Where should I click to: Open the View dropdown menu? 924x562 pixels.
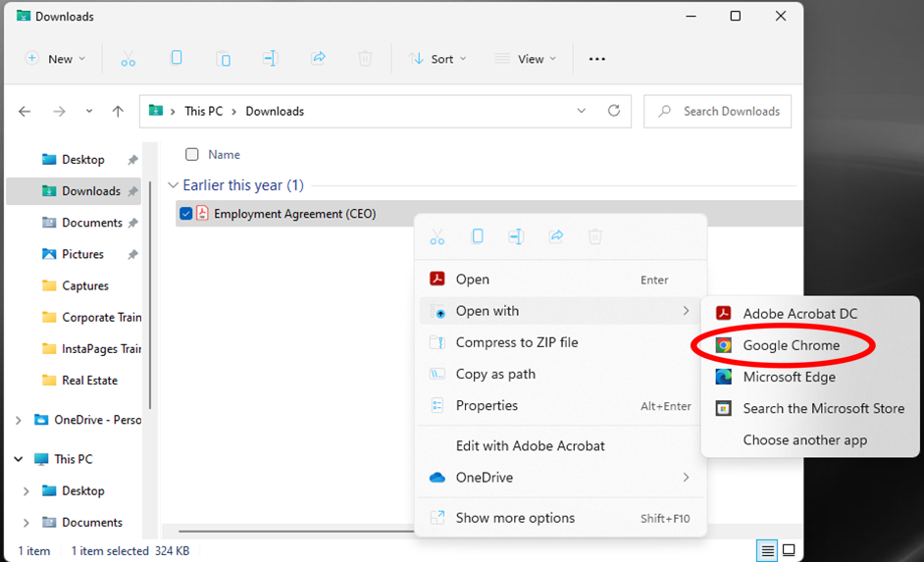525,58
